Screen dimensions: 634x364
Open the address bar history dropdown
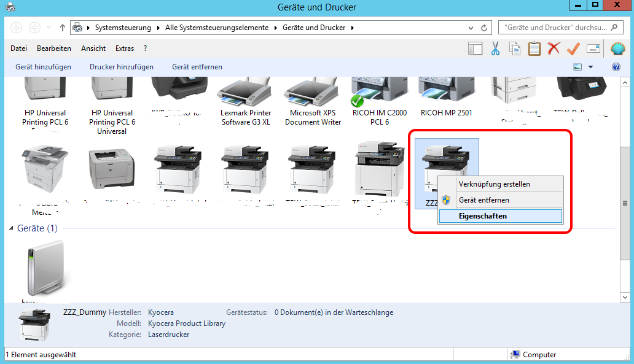[x=471, y=28]
